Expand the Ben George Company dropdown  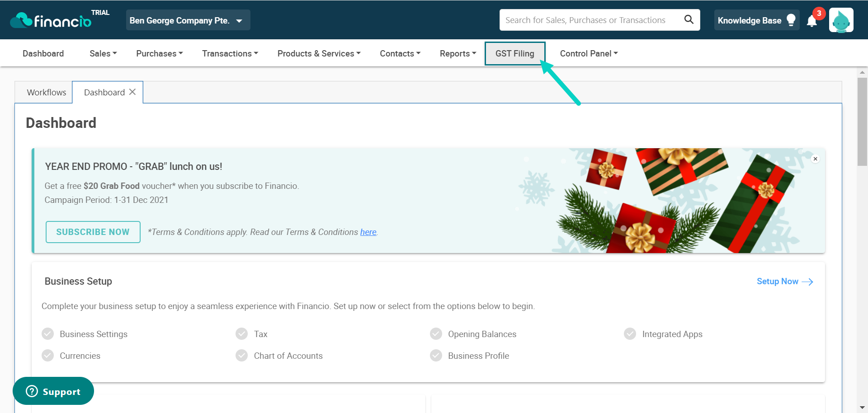point(188,20)
